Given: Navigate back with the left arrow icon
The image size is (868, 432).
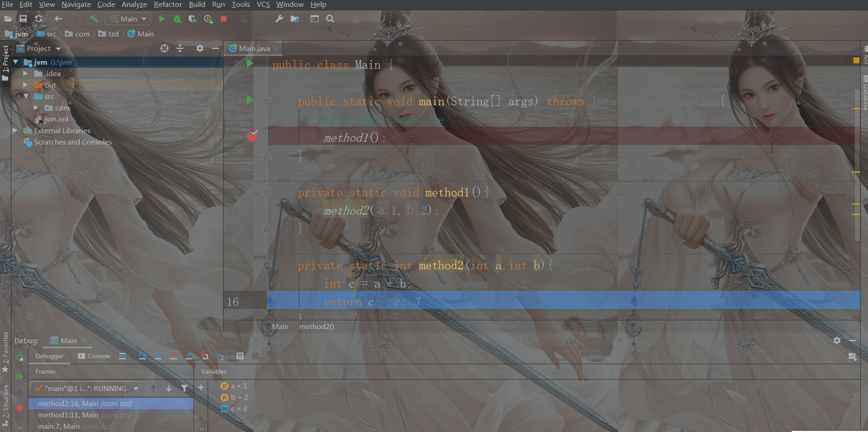Looking at the screenshot, I should point(58,19).
